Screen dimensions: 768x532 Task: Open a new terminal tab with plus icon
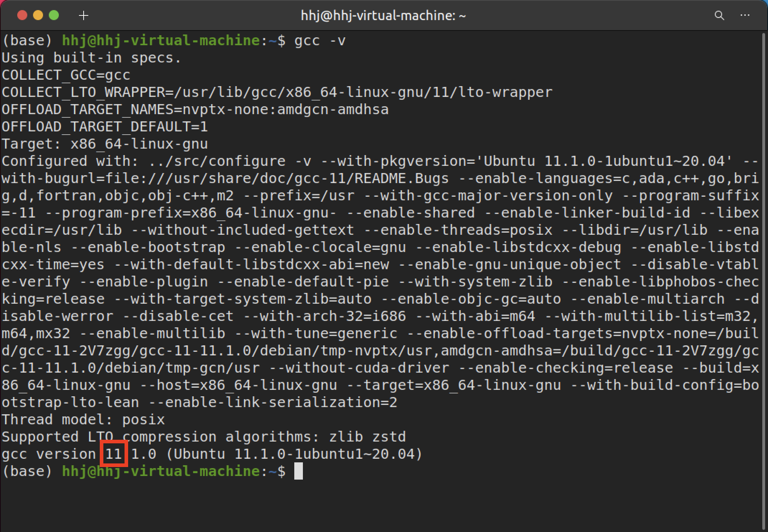coord(83,15)
